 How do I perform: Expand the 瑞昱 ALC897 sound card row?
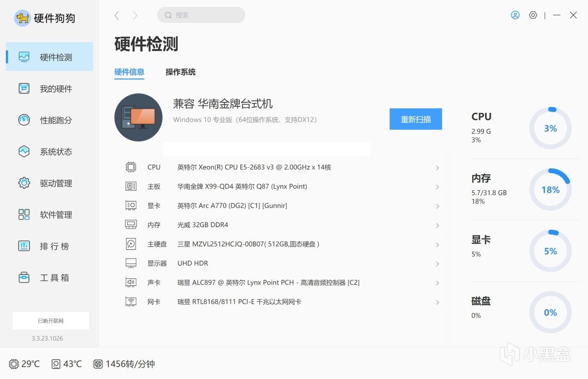pos(437,284)
